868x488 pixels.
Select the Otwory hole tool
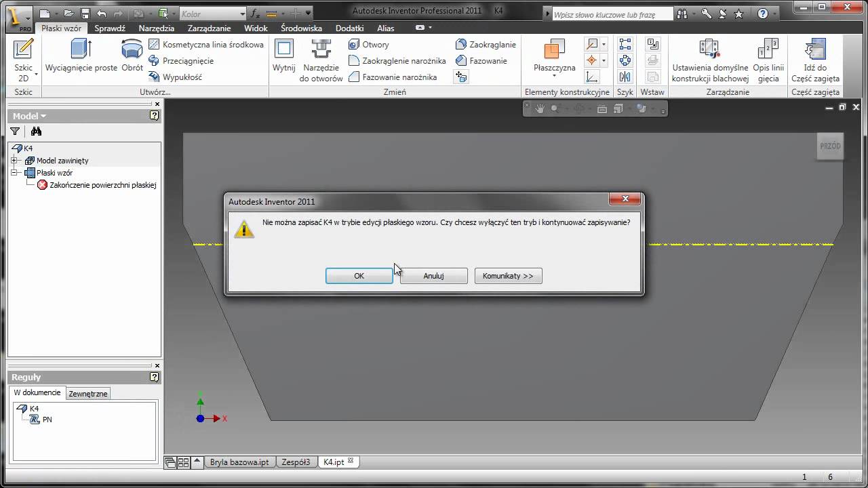pyautogui.click(x=369, y=45)
